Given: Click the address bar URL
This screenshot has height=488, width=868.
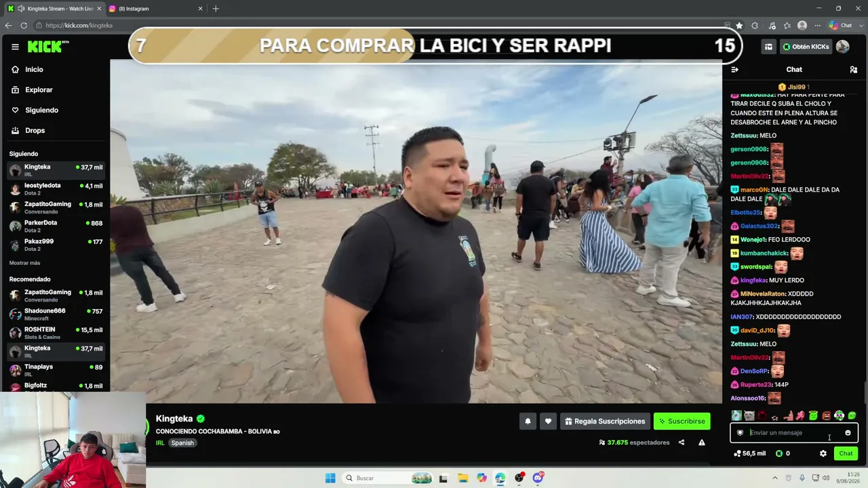Looking at the screenshot, I should 79,25.
